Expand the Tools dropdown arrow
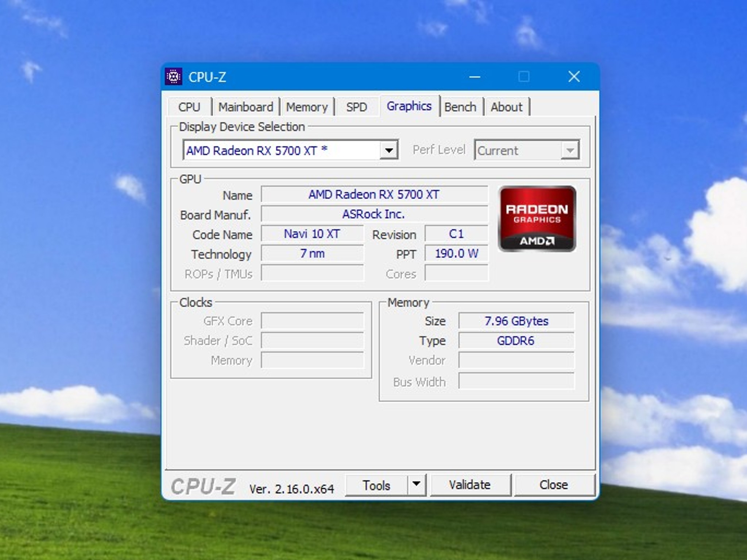 (x=417, y=485)
